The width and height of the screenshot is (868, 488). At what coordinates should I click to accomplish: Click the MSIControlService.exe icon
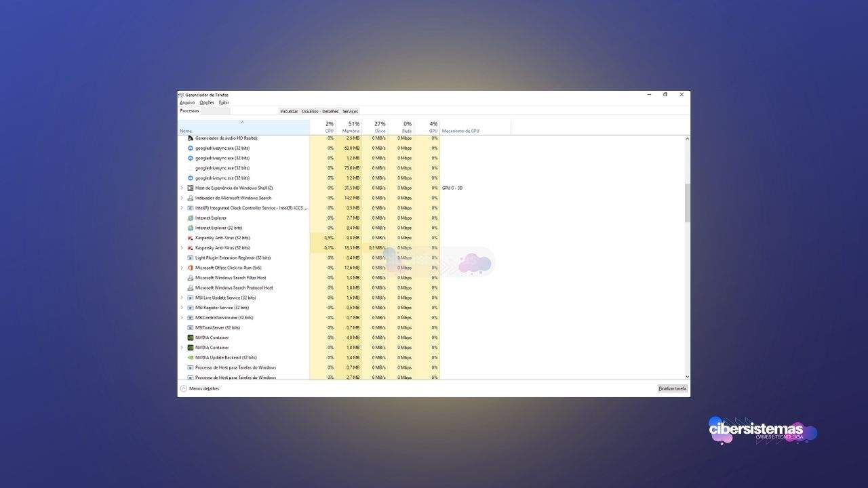tap(191, 317)
